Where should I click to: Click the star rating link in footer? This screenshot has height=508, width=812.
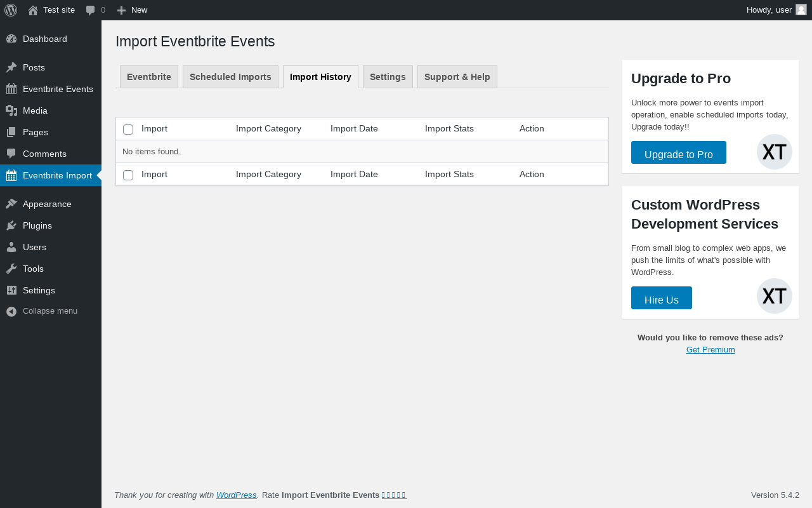pyautogui.click(x=394, y=495)
